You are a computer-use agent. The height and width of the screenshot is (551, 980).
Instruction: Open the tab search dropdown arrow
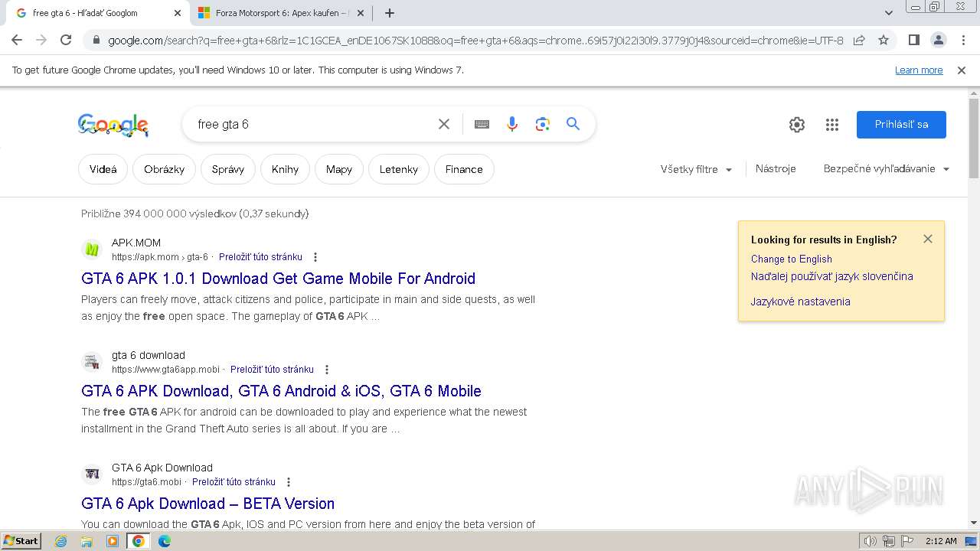tap(888, 13)
